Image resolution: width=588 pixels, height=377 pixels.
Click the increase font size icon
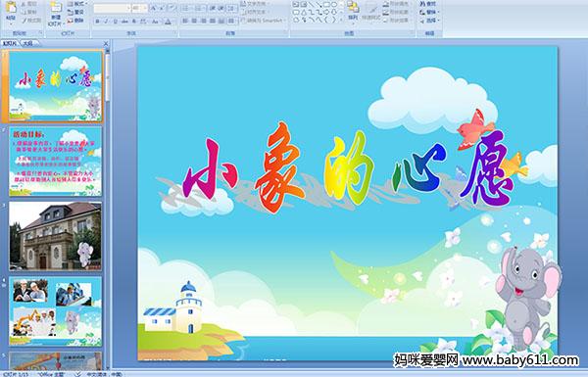154,8
